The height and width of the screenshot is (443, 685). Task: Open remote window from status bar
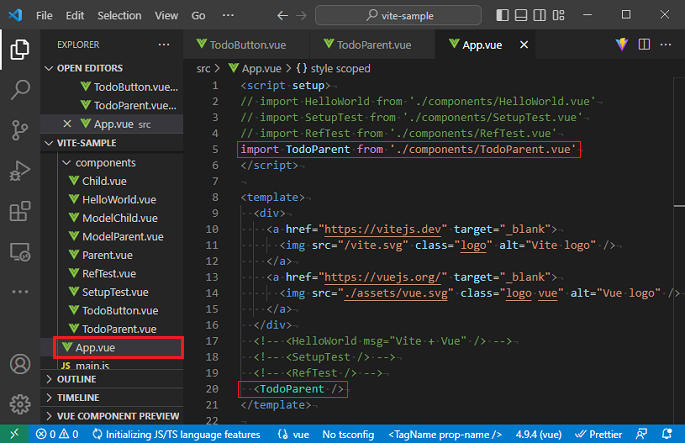[x=14, y=434]
